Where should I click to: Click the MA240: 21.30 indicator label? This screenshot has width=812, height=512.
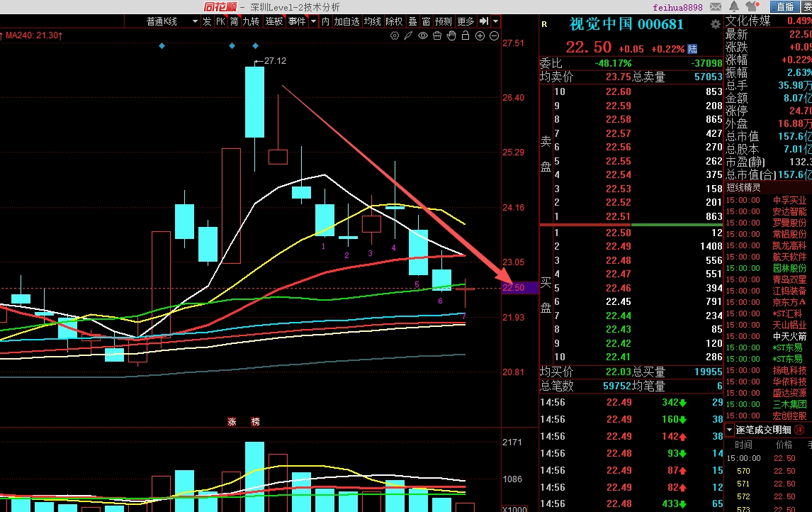tap(34, 35)
